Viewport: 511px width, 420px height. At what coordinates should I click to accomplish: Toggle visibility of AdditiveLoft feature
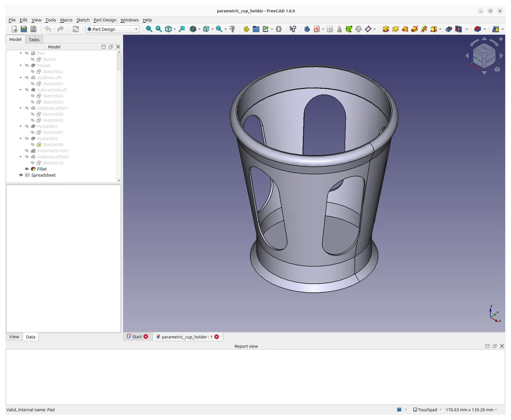coord(27,78)
